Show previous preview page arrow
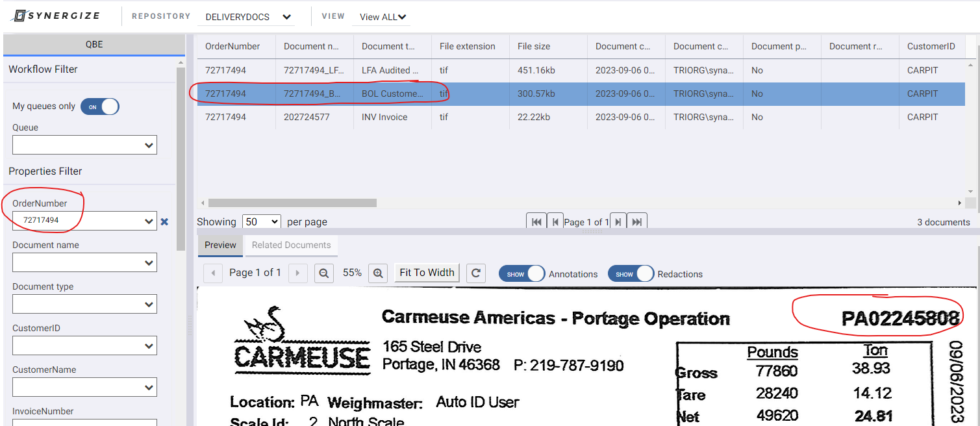 213,273
